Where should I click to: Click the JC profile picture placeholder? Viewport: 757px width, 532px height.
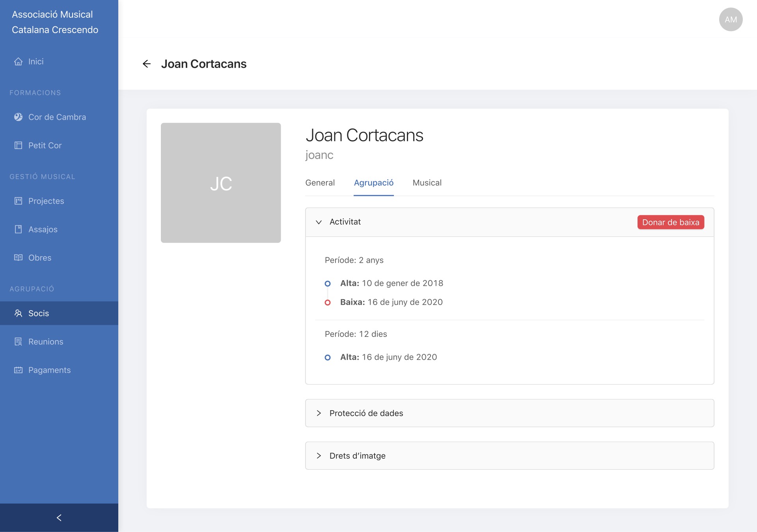221,183
